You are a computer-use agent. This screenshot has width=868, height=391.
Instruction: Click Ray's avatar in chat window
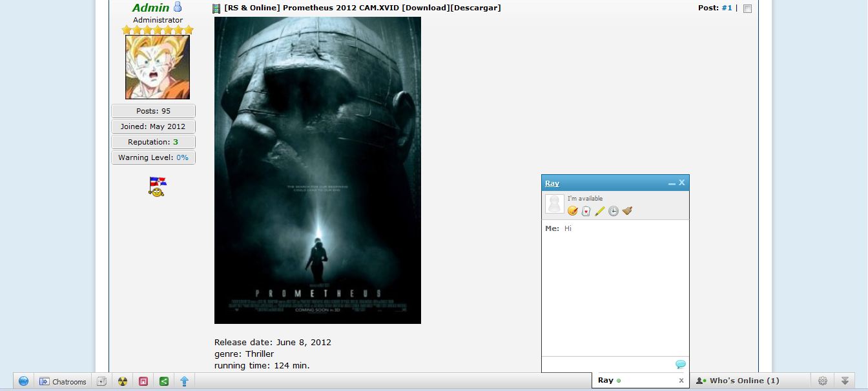pyautogui.click(x=555, y=204)
